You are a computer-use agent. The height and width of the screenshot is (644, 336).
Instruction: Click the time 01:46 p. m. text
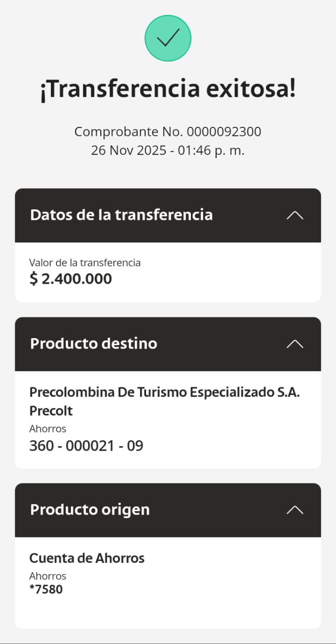(x=212, y=150)
